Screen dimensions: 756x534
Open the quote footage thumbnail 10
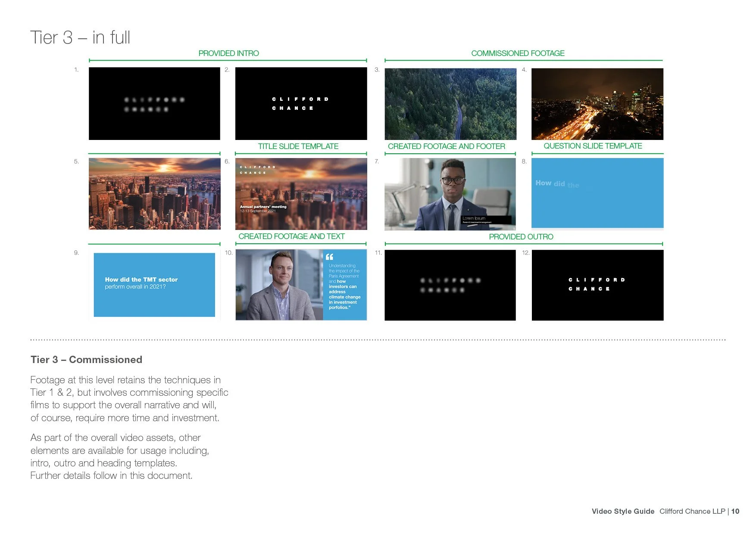click(x=301, y=285)
